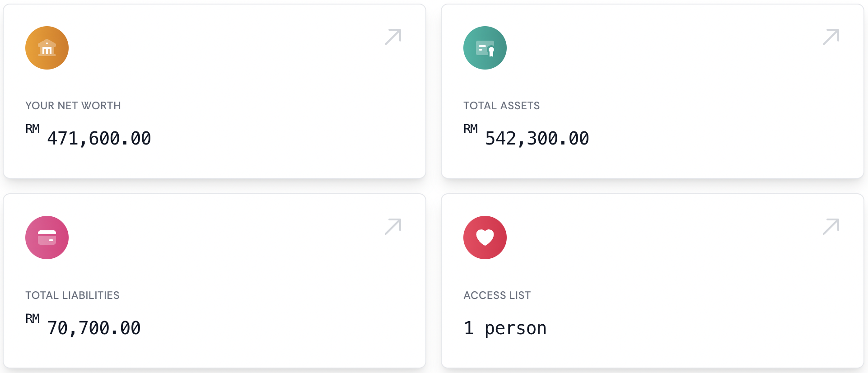Click the '1 person' access list value

click(505, 328)
